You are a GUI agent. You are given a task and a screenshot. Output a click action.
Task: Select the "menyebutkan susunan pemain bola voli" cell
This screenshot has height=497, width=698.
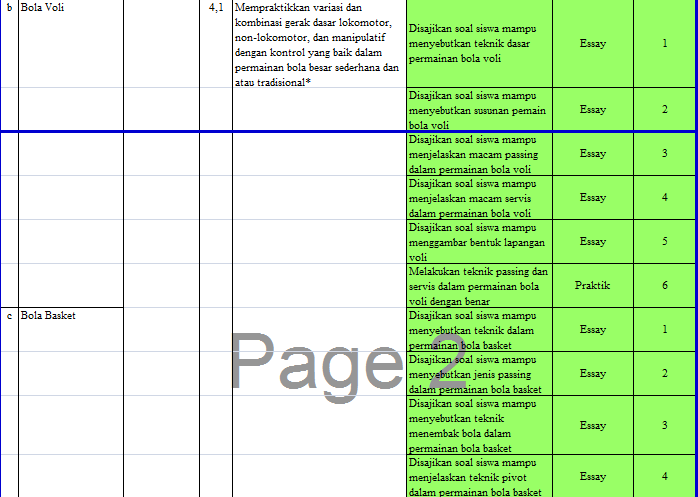479,110
